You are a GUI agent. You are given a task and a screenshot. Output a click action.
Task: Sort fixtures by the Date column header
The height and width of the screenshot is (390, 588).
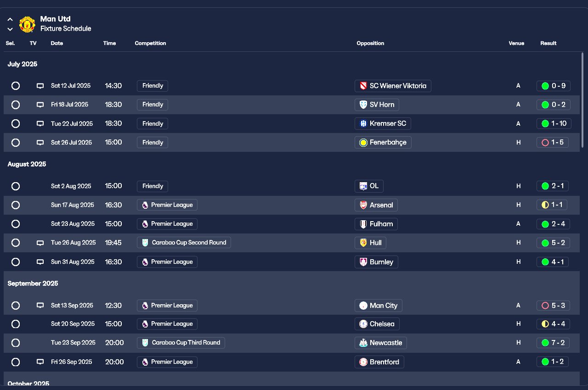57,43
